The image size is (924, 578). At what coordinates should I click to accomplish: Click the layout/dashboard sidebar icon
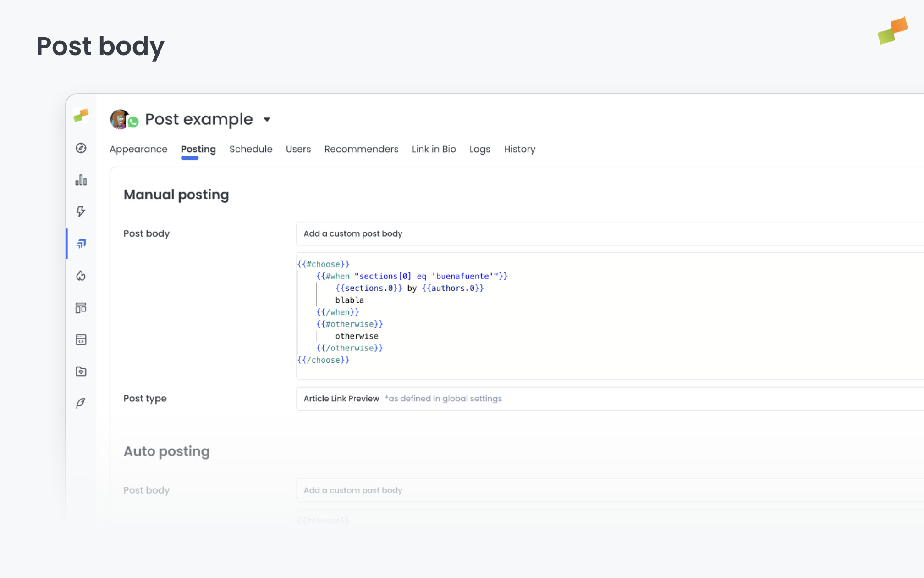pos(81,308)
